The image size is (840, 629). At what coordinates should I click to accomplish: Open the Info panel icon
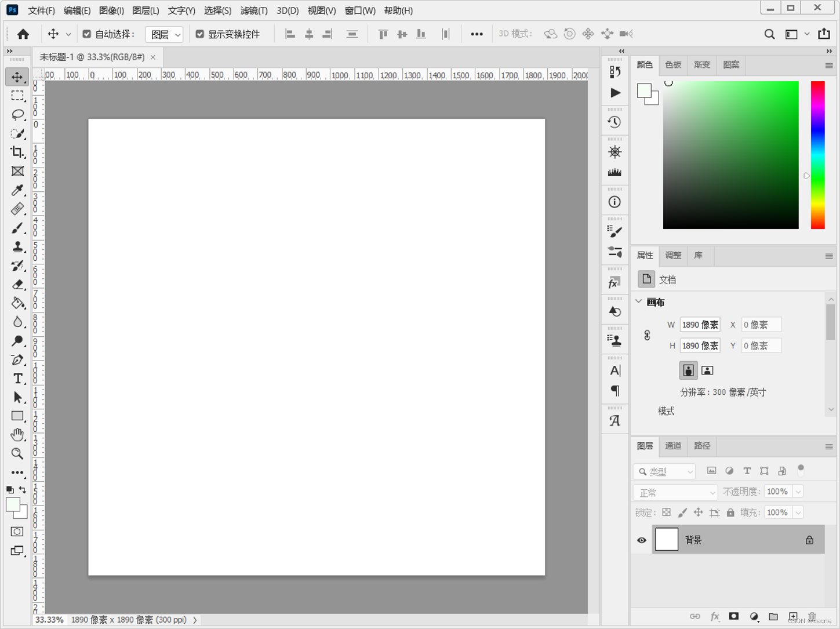614,202
